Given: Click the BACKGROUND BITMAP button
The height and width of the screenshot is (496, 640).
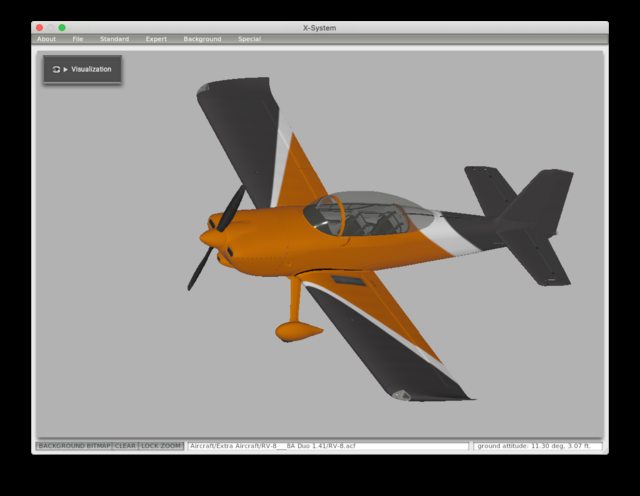Looking at the screenshot, I should (74, 446).
